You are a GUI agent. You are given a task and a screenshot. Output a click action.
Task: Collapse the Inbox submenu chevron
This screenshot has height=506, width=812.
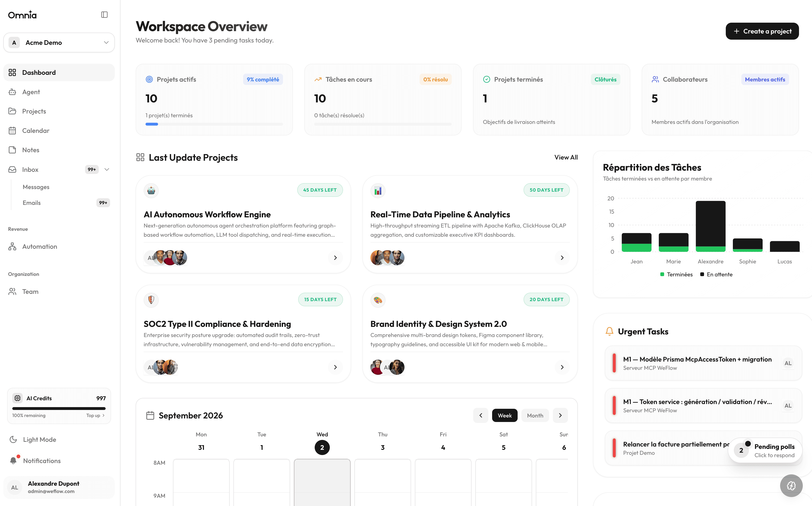107,169
